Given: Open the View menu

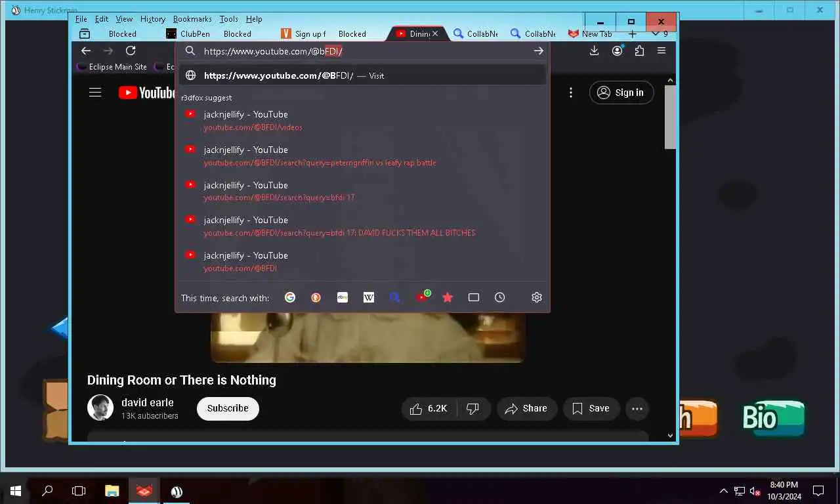Looking at the screenshot, I should [x=124, y=19].
